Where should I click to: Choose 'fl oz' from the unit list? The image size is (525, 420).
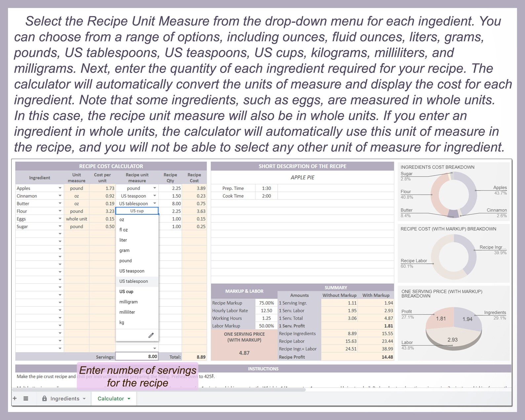(x=137, y=230)
